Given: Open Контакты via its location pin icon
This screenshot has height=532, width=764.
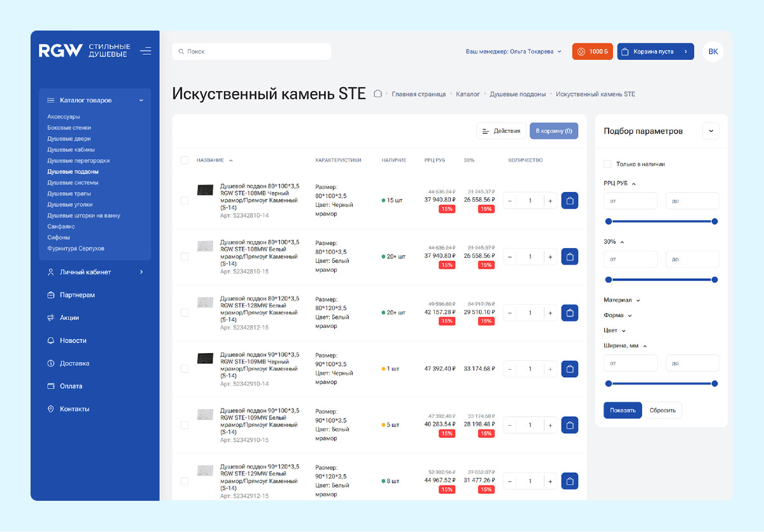Looking at the screenshot, I should (x=51, y=409).
